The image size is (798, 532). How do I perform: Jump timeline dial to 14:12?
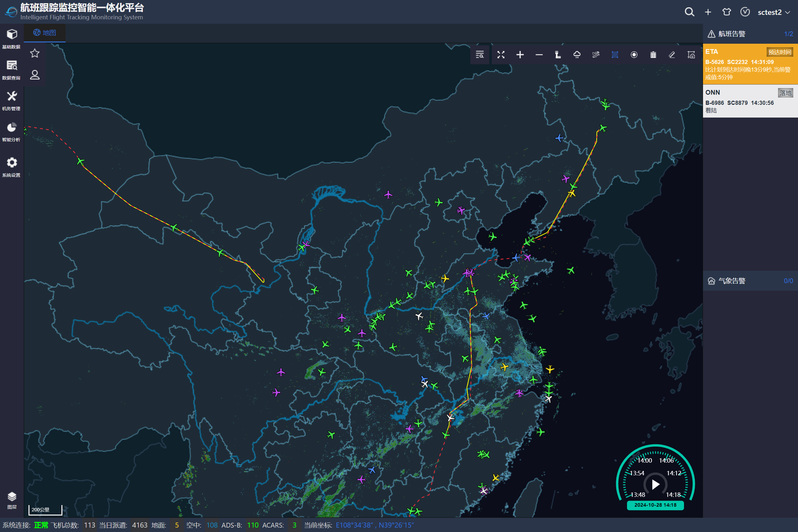click(x=674, y=473)
